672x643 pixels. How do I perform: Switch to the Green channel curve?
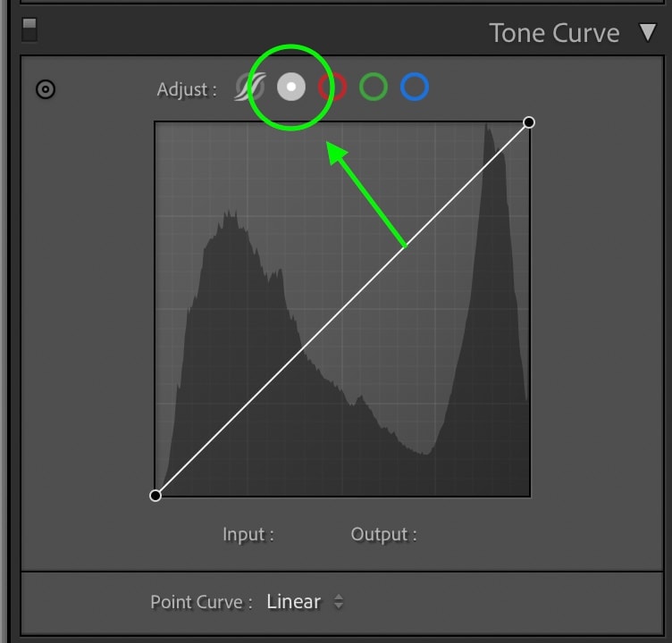coord(374,87)
